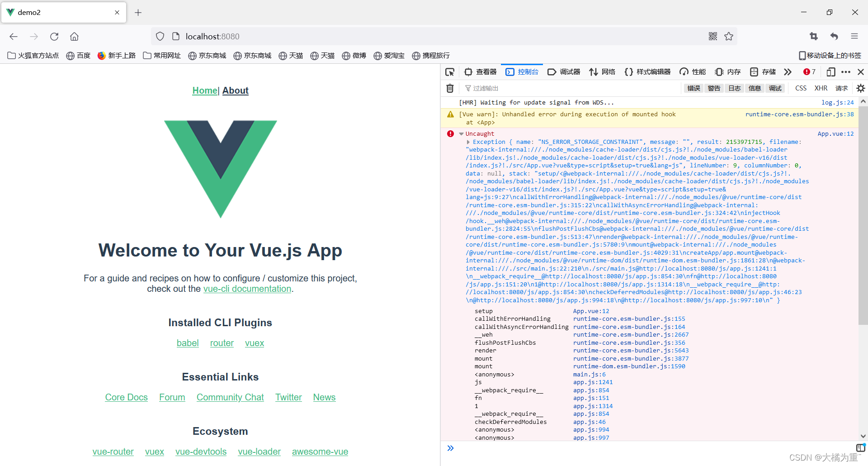The width and height of the screenshot is (868, 466).
Task: Click the screenshot crop icon in toolbar
Action: point(814,37)
